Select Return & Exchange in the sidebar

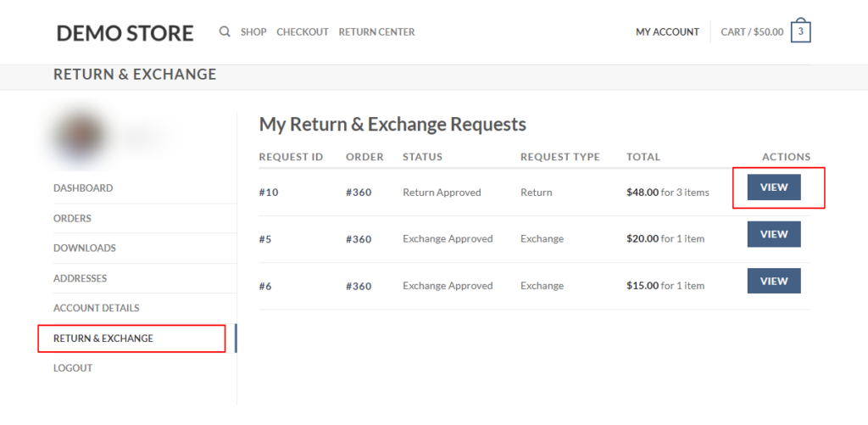pyautogui.click(x=103, y=338)
